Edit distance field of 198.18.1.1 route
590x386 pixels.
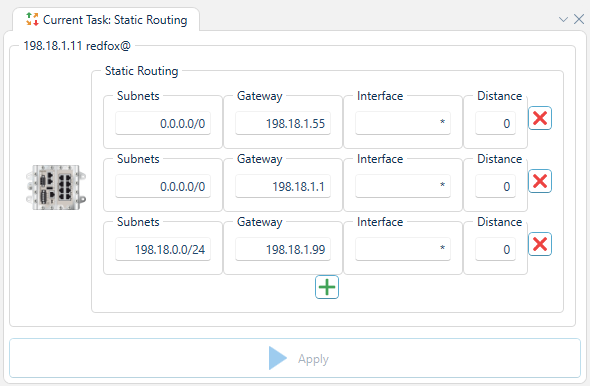coord(495,186)
